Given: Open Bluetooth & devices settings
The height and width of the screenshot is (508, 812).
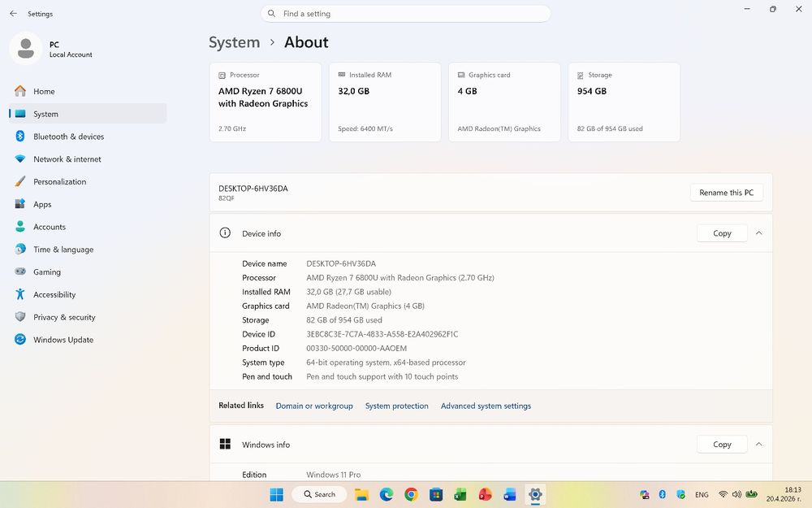Looking at the screenshot, I should tap(88, 137).
